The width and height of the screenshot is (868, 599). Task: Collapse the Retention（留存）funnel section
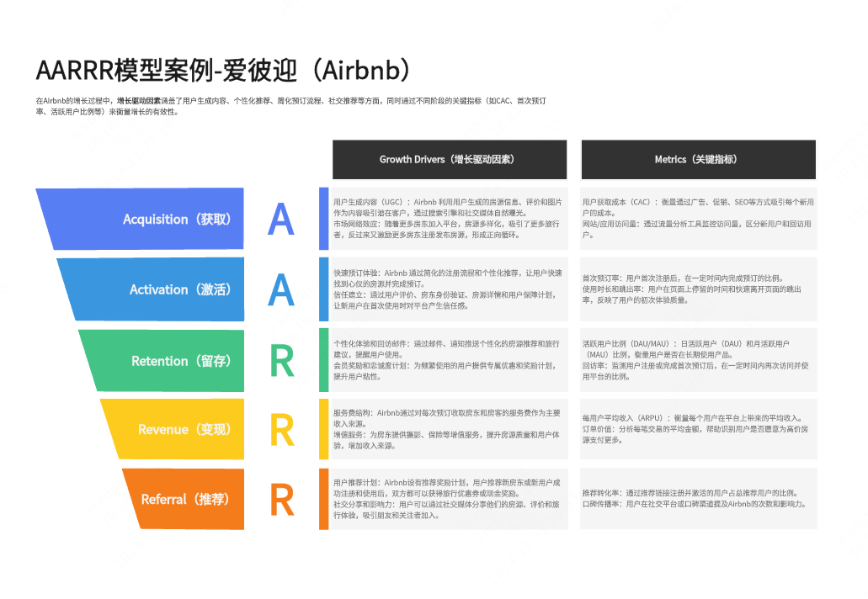[160, 360]
